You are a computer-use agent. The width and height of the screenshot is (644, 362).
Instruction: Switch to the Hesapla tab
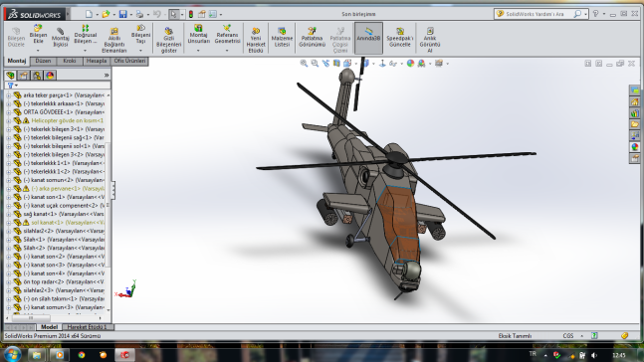click(97, 61)
